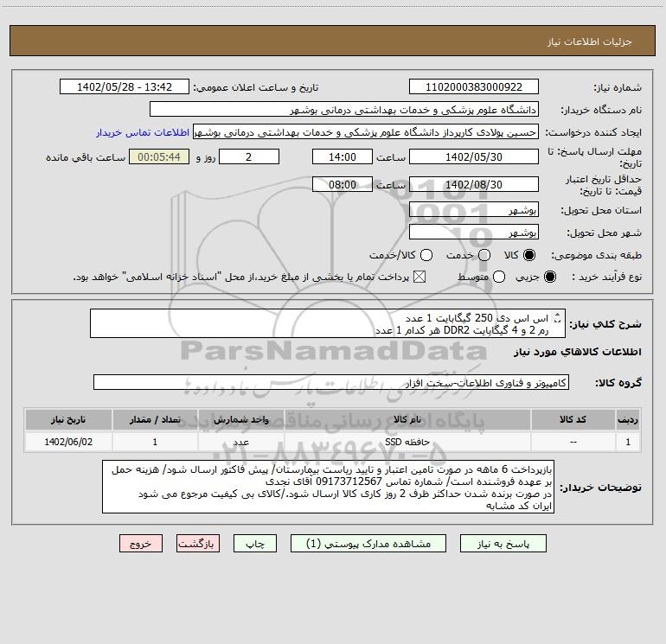Click the remaining days field showing 2
The image size is (666, 644).
pyautogui.click(x=249, y=156)
